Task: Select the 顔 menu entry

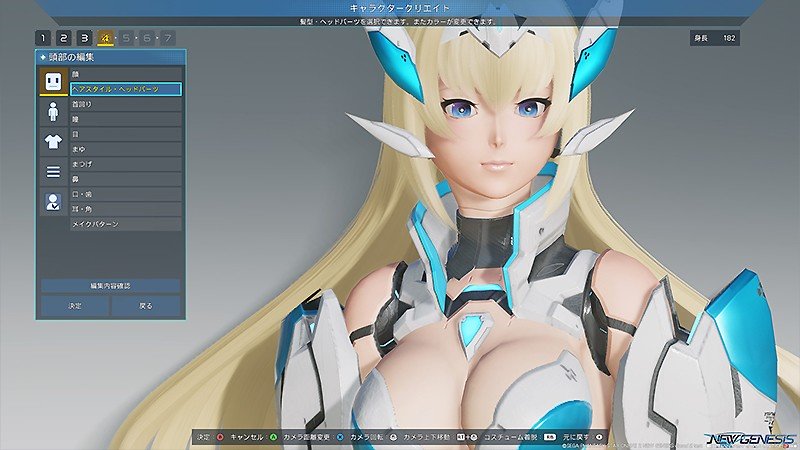Action: pyautogui.click(x=126, y=74)
